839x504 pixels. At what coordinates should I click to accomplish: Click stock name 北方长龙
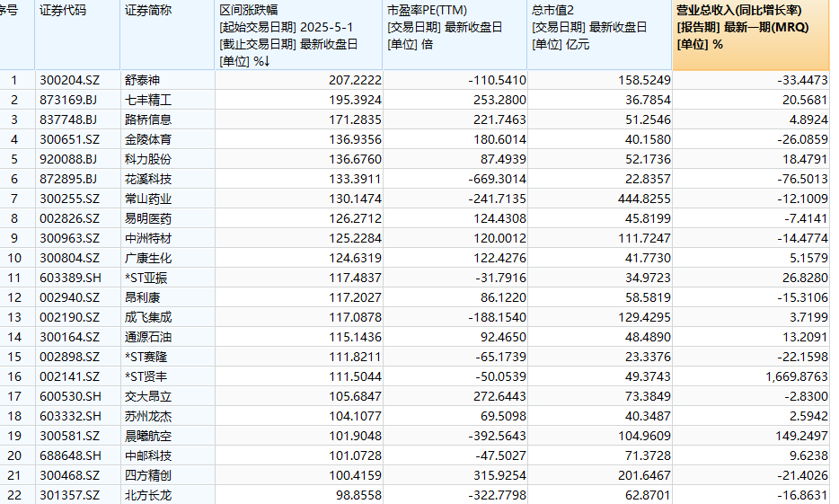tap(148, 496)
